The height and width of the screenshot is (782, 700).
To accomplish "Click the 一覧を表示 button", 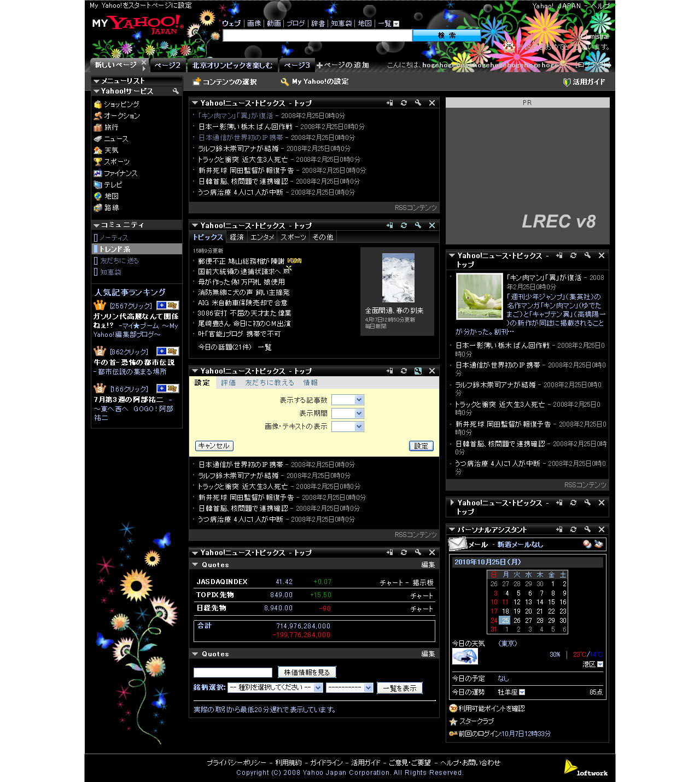I will [x=400, y=688].
